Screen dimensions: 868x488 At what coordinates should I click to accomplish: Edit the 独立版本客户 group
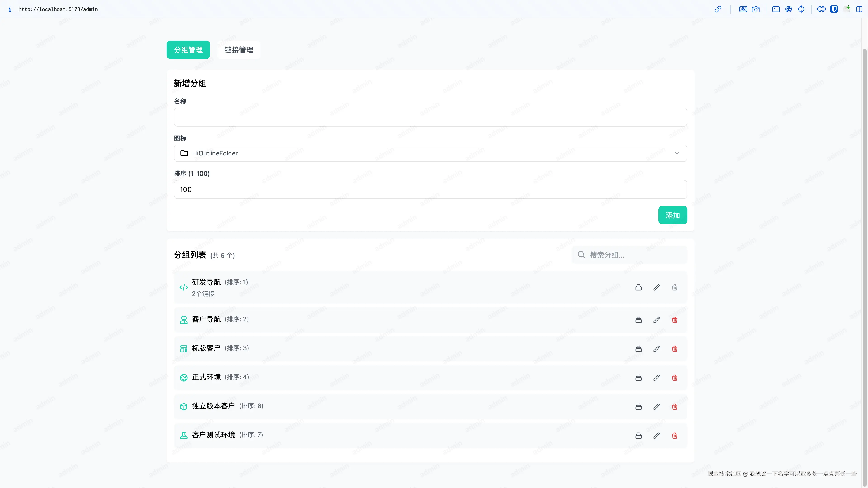click(x=656, y=406)
